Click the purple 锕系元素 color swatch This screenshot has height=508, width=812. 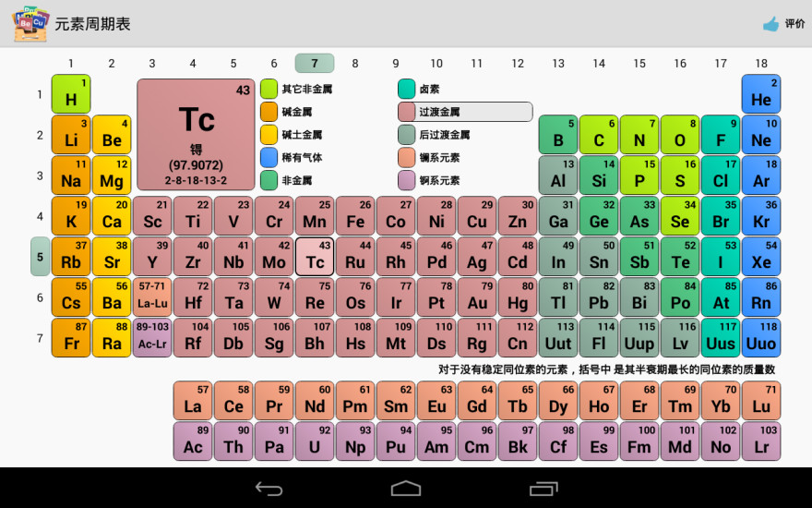(406, 180)
